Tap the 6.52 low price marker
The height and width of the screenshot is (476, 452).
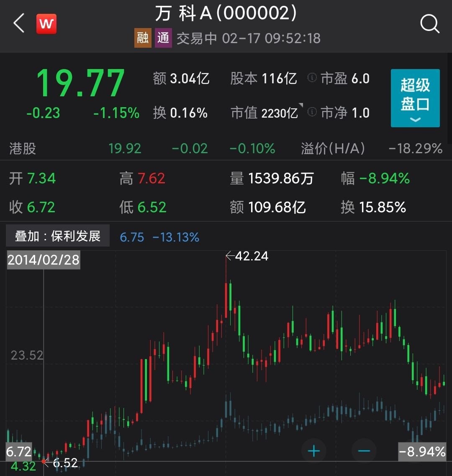(65, 463)
